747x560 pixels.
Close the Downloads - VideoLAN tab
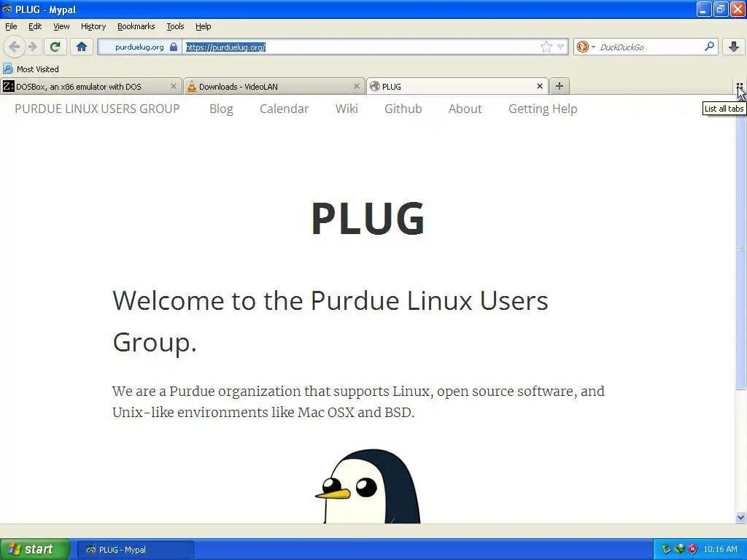pos(356,86)
